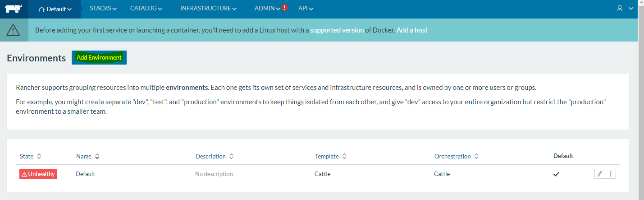Sort table by Orchestration column
Image resolution: width=644 pixels, height=200 pixels.
coord(457,156)
